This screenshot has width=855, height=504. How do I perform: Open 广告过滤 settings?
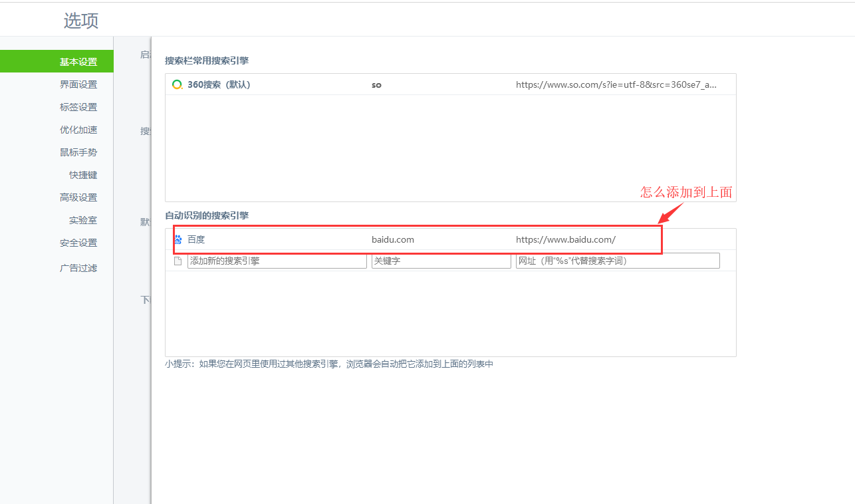pyautogui.click(x=78, y=268)
